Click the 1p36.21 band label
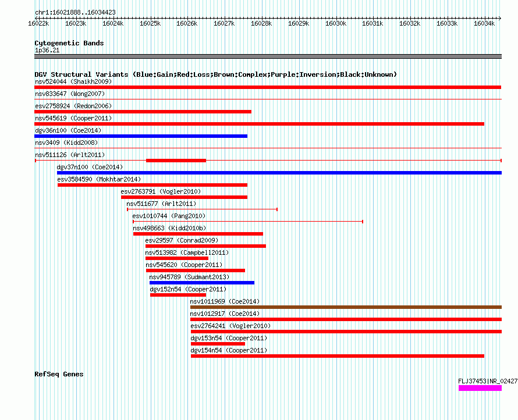Image resolution: width=518 pixels, height=420 pixels. 47,50
